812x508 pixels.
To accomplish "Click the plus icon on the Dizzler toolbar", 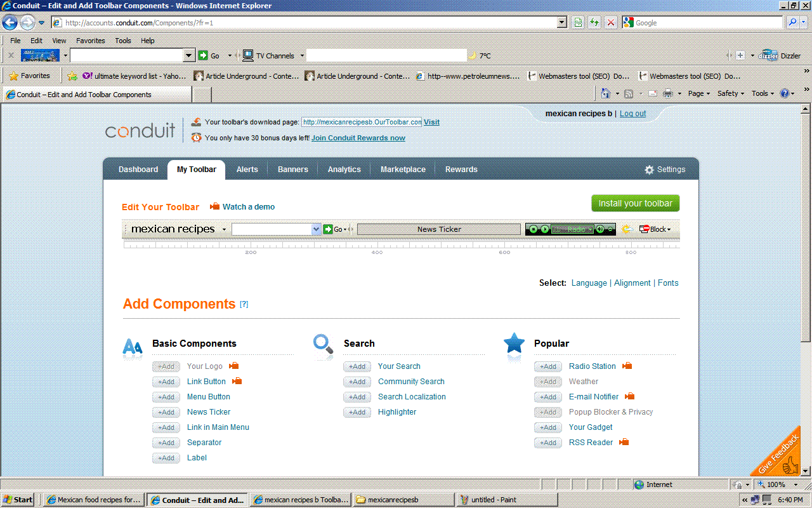I will click(740, 55).
